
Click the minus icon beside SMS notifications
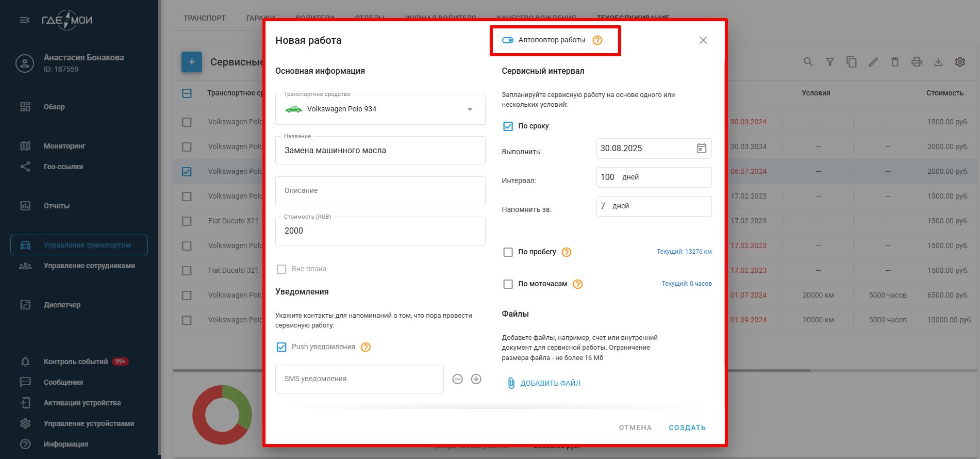457,379
